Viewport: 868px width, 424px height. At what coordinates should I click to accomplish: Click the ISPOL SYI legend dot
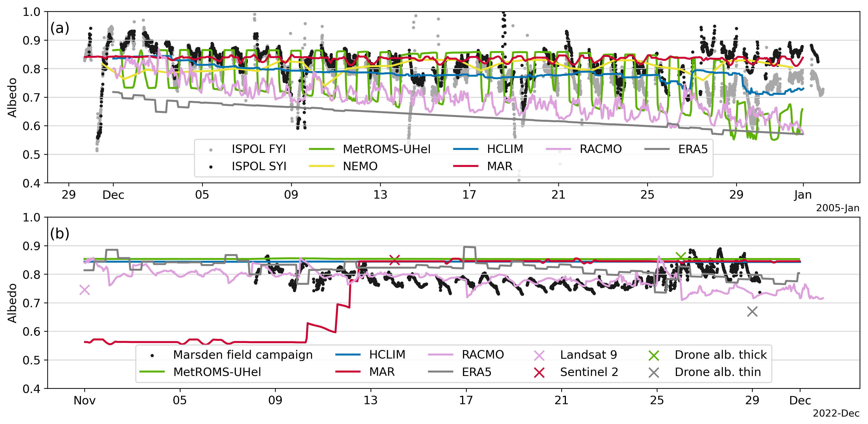pos(211,167)
